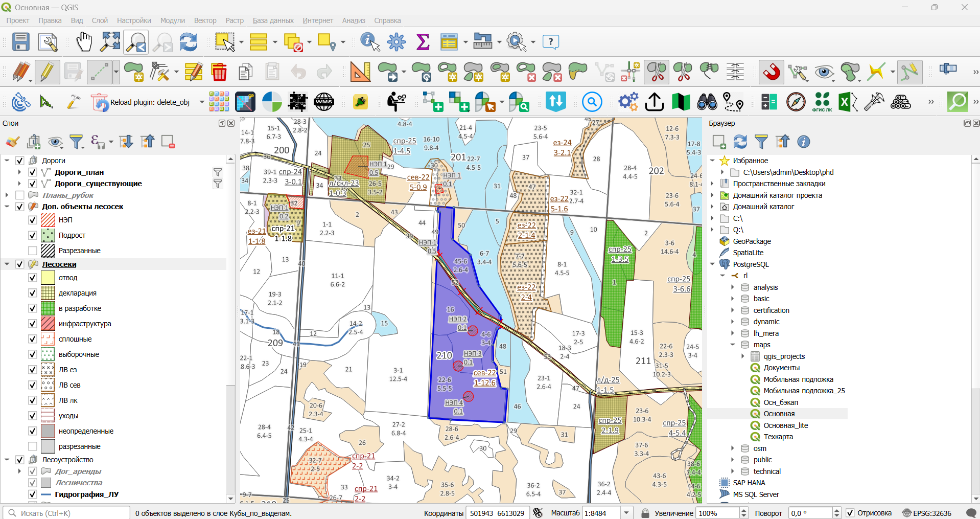Viewport: 980px width, 519px height.
Task: Save the project with the floppy disk icon
Action: click(21, 41)
